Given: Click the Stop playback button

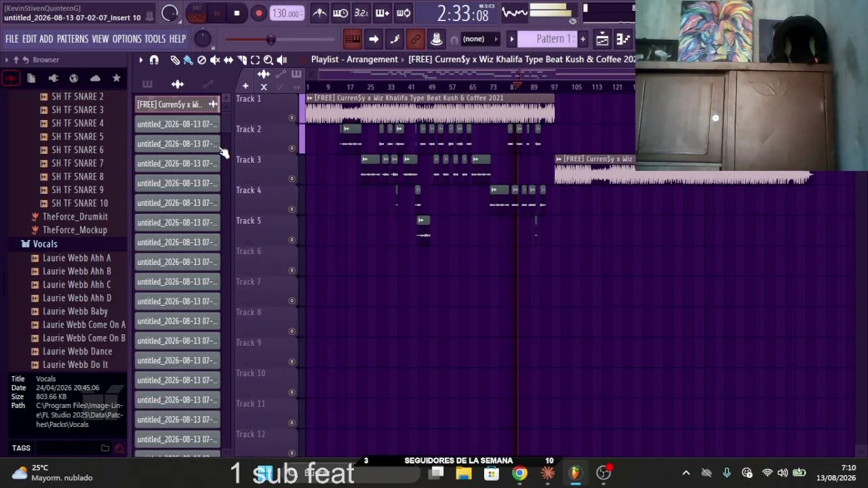Looking at the screenshot, I should pos(237,13).
